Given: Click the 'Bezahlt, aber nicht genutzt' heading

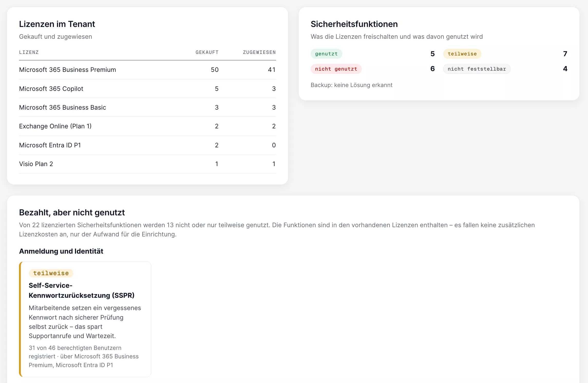Looking at the screenshot, I should (x=72, y=213).
